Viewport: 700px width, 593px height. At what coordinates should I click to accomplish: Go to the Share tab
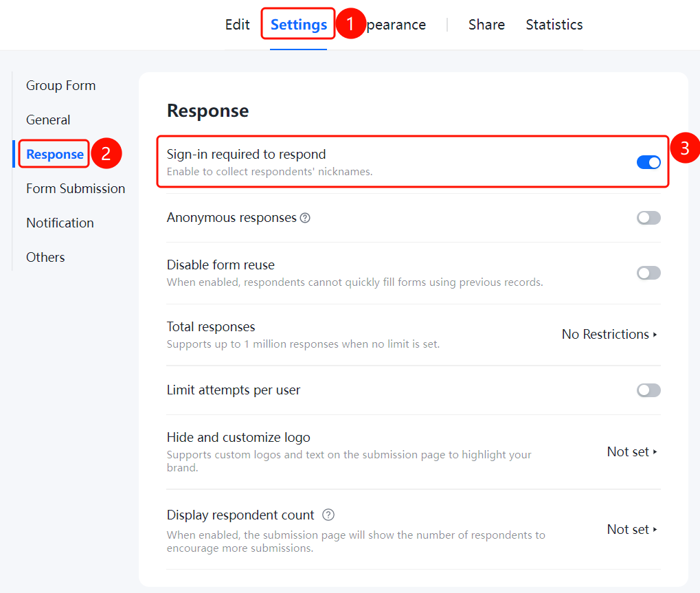[486, 25]
